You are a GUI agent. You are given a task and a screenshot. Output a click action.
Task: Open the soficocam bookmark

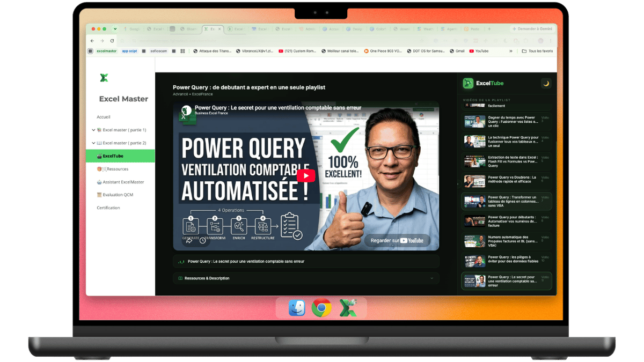point(159,51)
